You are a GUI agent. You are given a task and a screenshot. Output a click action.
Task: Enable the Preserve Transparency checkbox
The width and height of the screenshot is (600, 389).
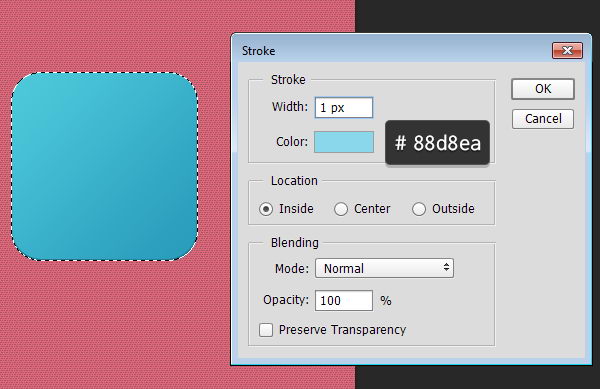[x=266, y=330]
